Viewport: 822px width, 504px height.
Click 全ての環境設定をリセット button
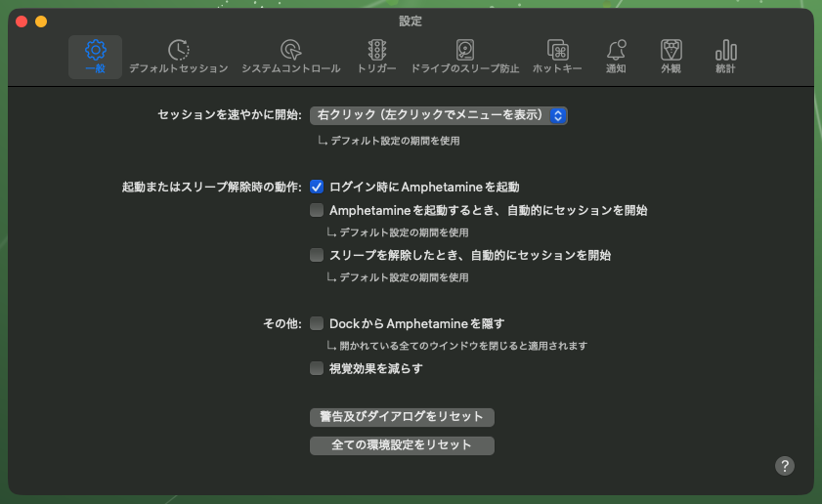(x=402, y=445)
